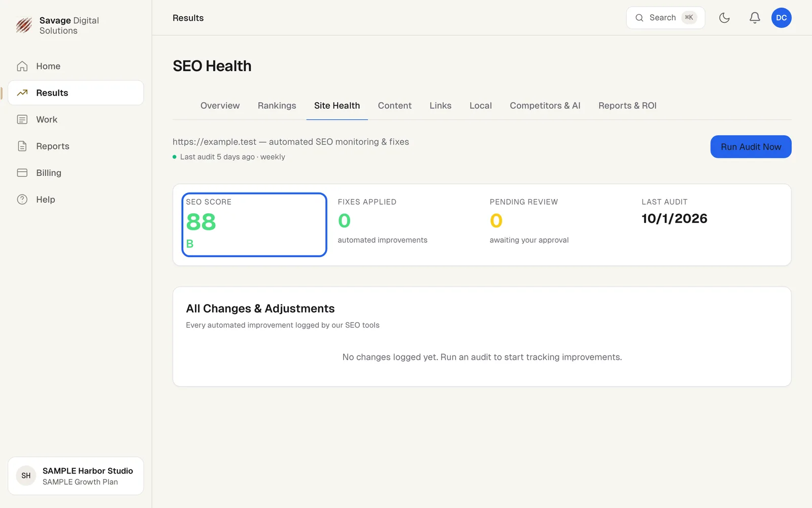Viewport: 812px width, 508px height.
Task: Click the Results trending arrow icon
Action: (22, 93)
